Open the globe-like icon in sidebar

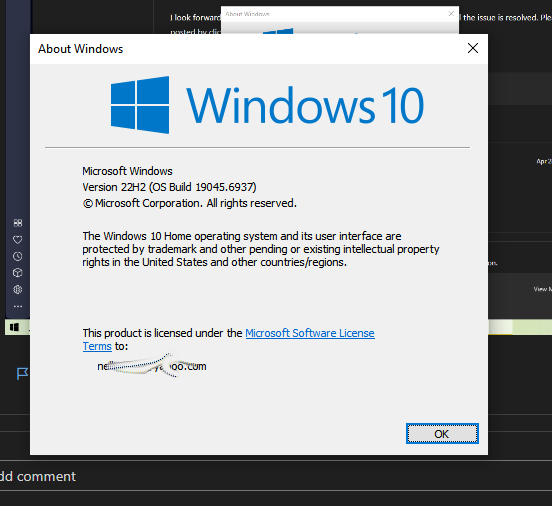(x=18, y=289)
